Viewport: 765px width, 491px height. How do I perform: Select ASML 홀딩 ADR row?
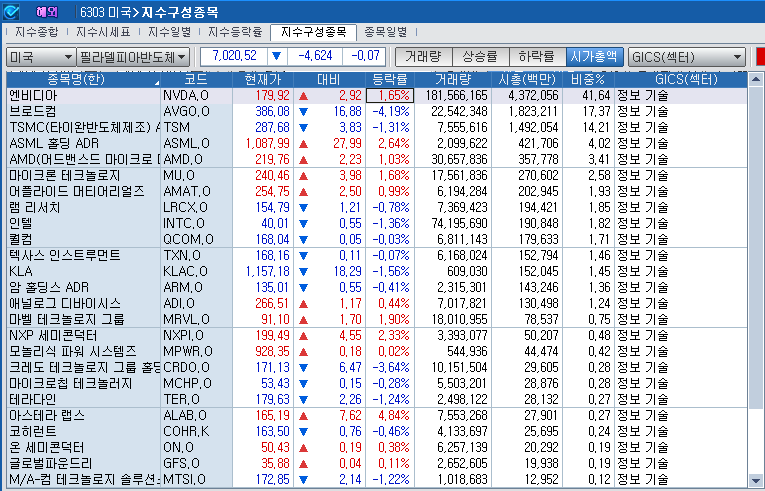377,143
